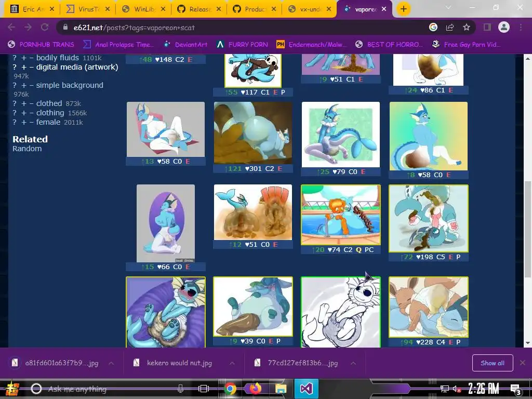532x399 pixels.
Task: Click the 'simple background' tag link
Action: click(x=70, y=85)
